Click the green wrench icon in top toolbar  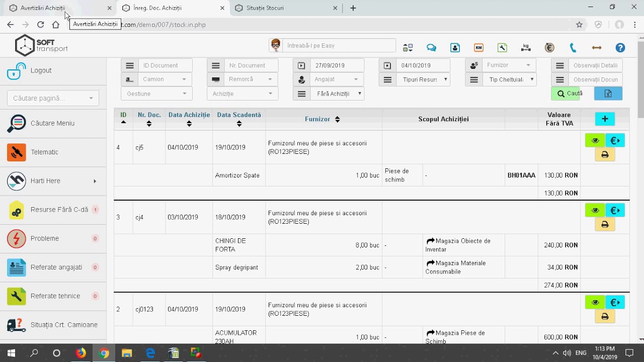502,48
